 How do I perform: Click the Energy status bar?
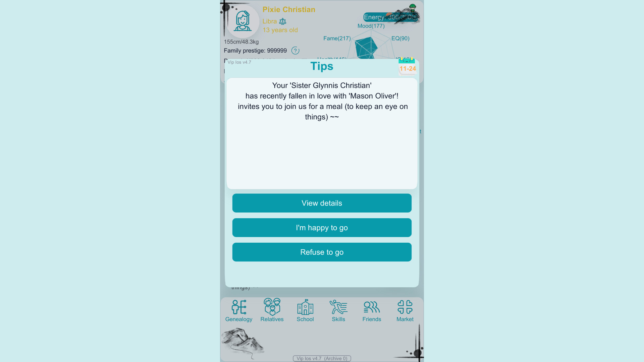(389, 17)
